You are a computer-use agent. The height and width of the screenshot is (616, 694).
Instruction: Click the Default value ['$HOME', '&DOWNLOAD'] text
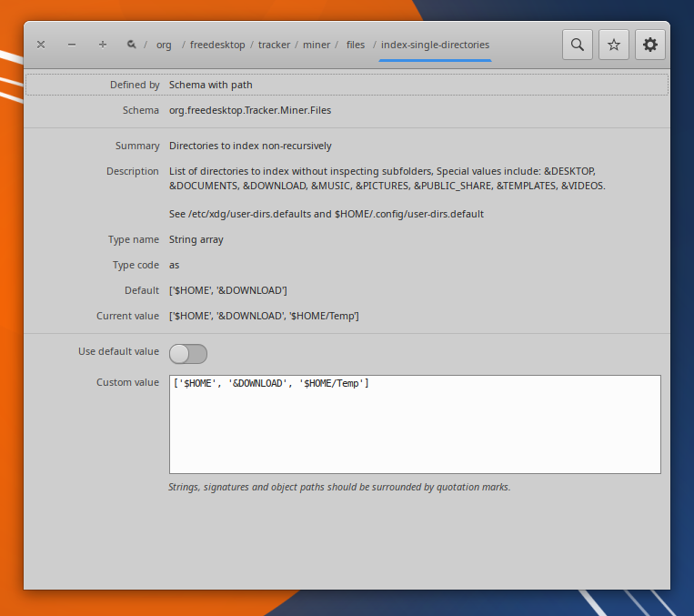tap(228, 290)
